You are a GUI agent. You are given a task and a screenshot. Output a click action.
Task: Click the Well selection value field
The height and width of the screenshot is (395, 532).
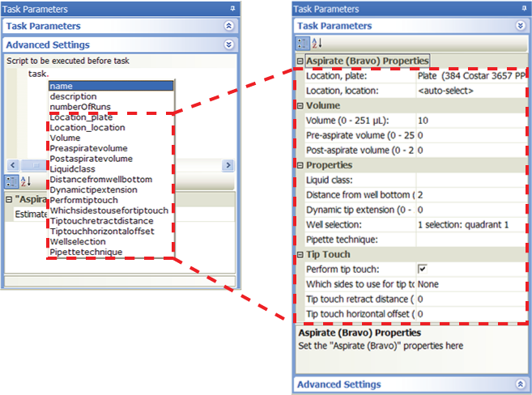coord(470,224)
